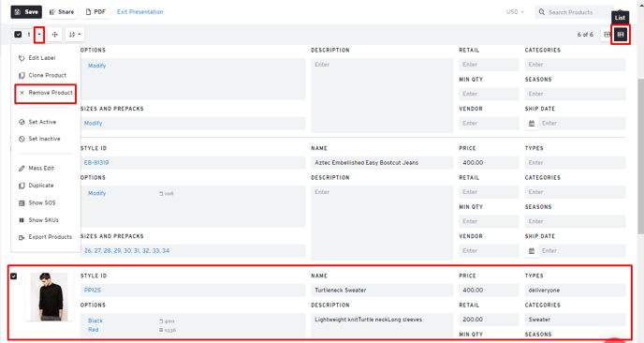Screen dimensions: 644x343
Task: Open style ID PP125 link
Action: click(93, 291)
